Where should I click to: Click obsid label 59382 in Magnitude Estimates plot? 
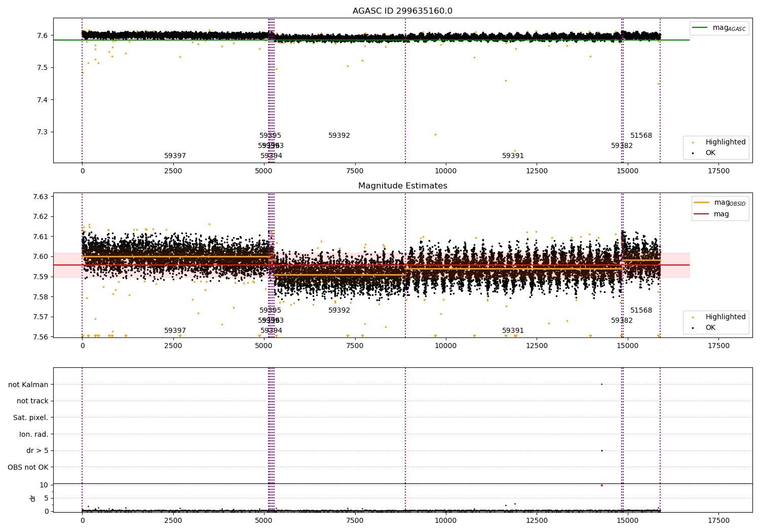pyautogui.click(x=622, y=321)
